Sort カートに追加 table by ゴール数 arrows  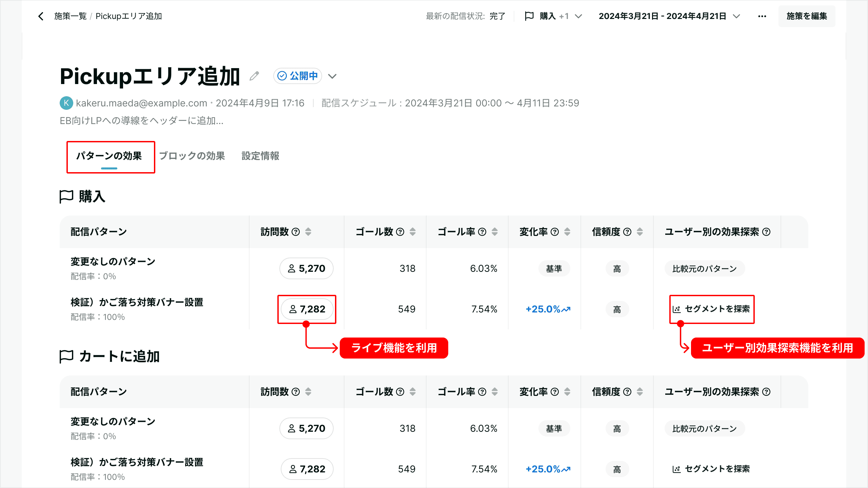point(413,392)
